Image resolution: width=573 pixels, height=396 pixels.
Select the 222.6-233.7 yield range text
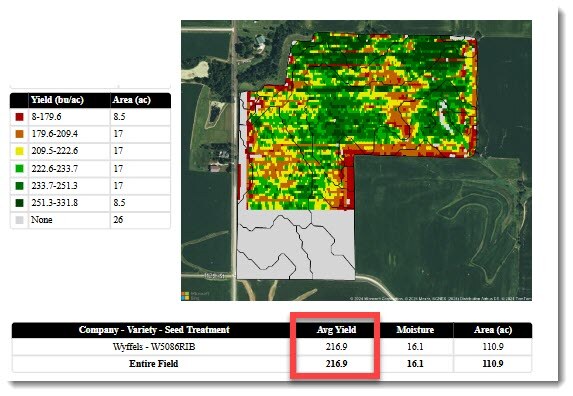(x=54, y=168)
